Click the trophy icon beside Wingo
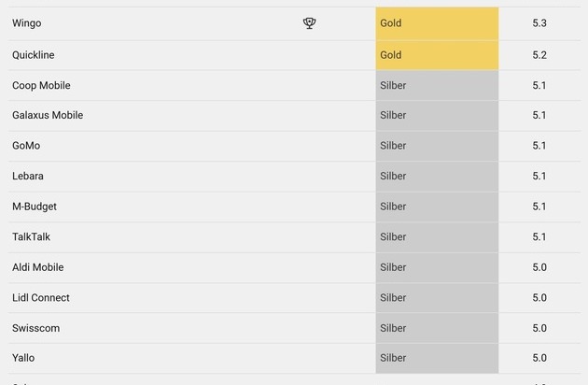The image size is (588, 385). (310, 23)
